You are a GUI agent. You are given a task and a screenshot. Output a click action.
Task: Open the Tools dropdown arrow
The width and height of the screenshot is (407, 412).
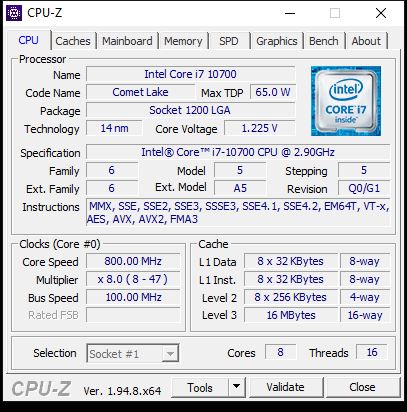(236, 387)
